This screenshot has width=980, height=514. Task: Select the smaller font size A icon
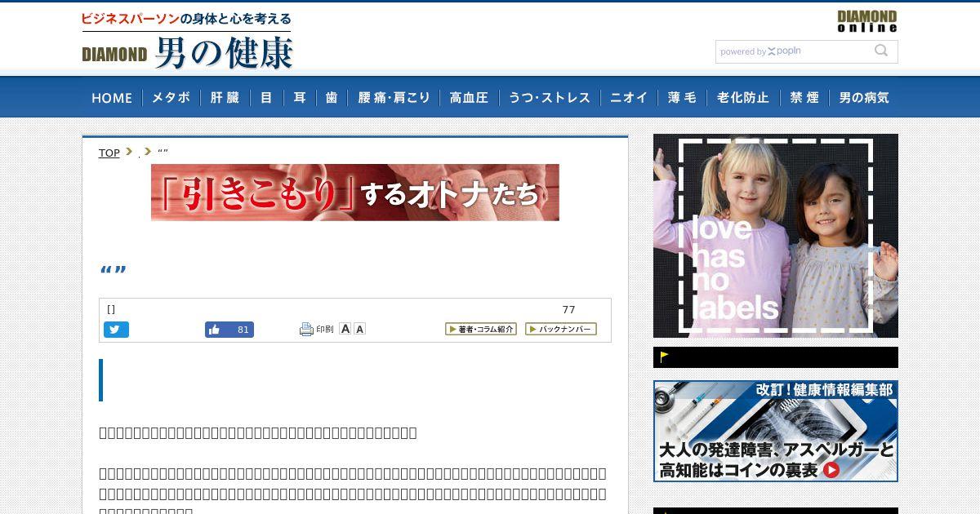point(359,329)
